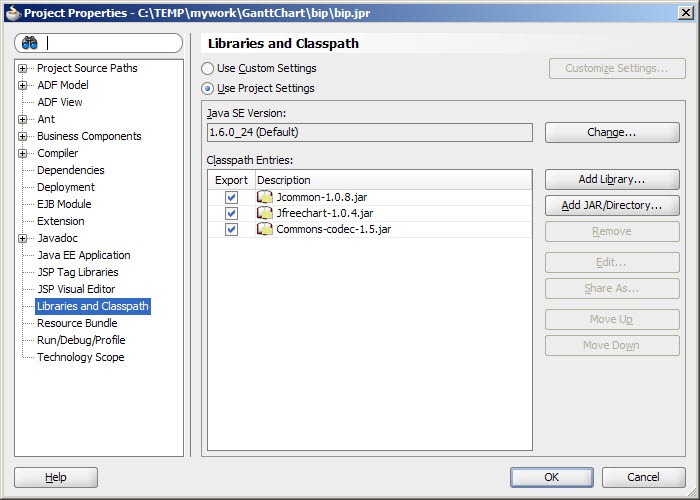Uncheck Export for Jcommon-1.0.8.jar

click(x=231, y=197)
